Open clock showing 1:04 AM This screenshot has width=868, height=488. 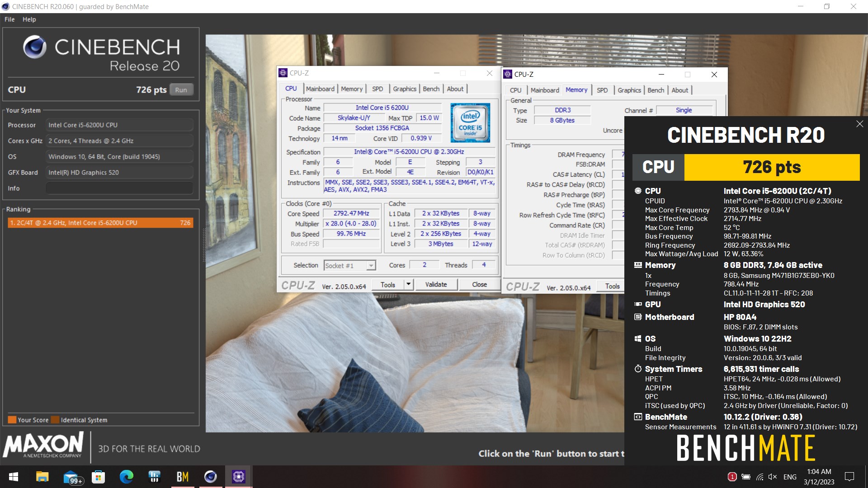819,477
